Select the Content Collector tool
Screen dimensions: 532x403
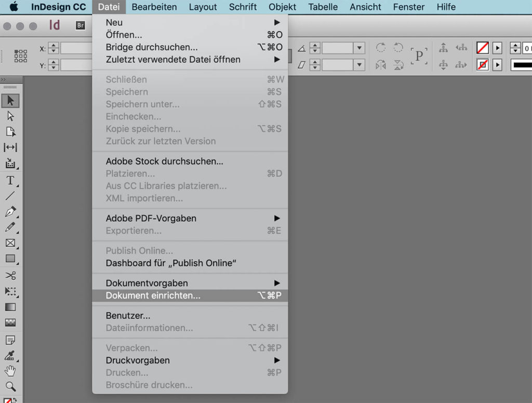[10, 164]
